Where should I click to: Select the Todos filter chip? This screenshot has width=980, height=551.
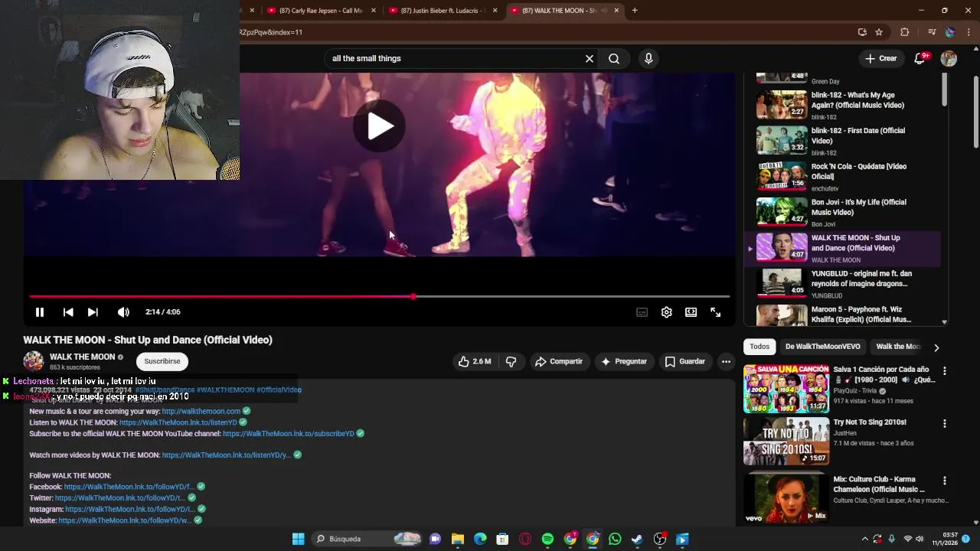[759, 347]
